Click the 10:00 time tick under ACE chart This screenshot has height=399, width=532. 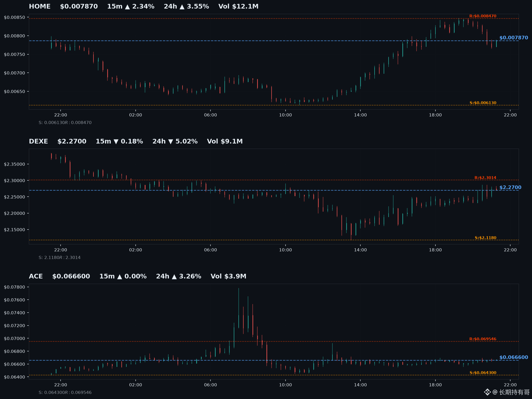[286, 385]
